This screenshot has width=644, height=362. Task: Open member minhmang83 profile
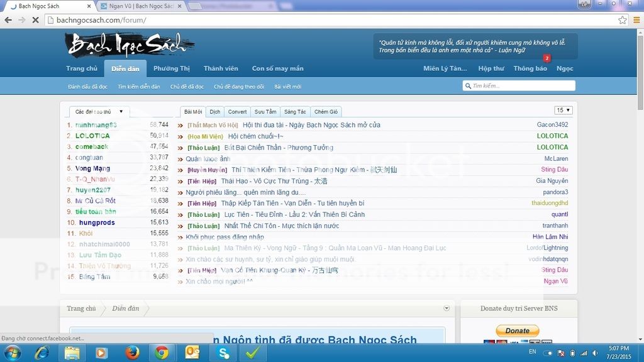96,125
